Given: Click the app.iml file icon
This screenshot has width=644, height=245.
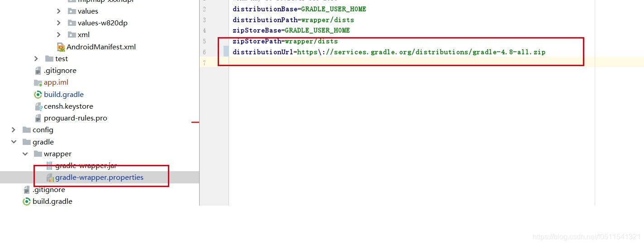Looking at the screenshot, I should pos(38,82).
